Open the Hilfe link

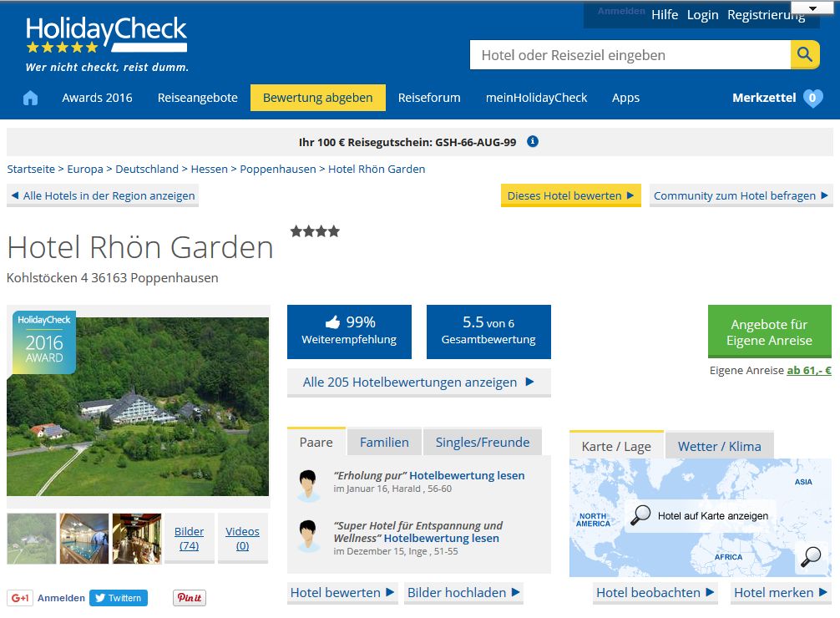[x=665, y=15]
